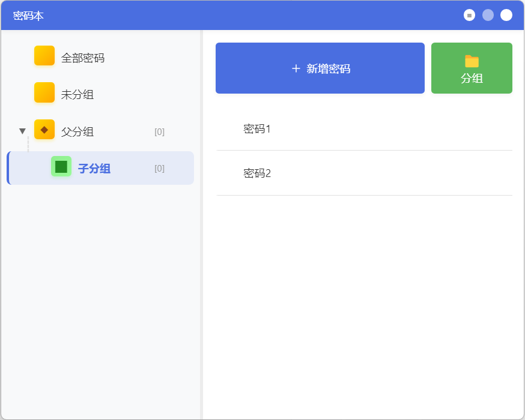The image size is (525, 420).
Task: Click the [0] count next to 子分组
Action: 159,169
